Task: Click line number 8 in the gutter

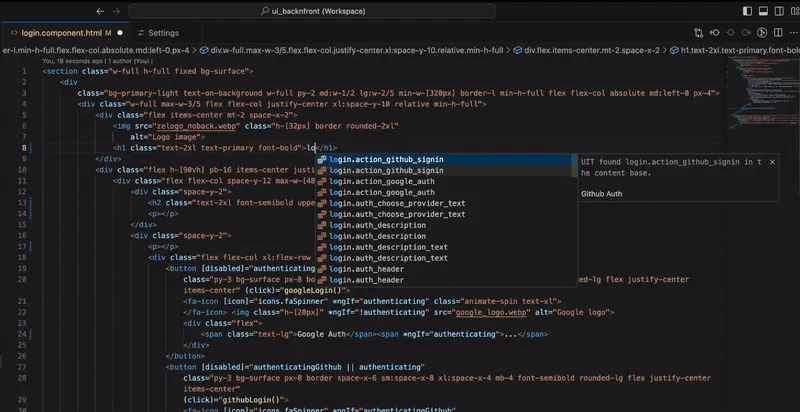Action: point(24,148)
